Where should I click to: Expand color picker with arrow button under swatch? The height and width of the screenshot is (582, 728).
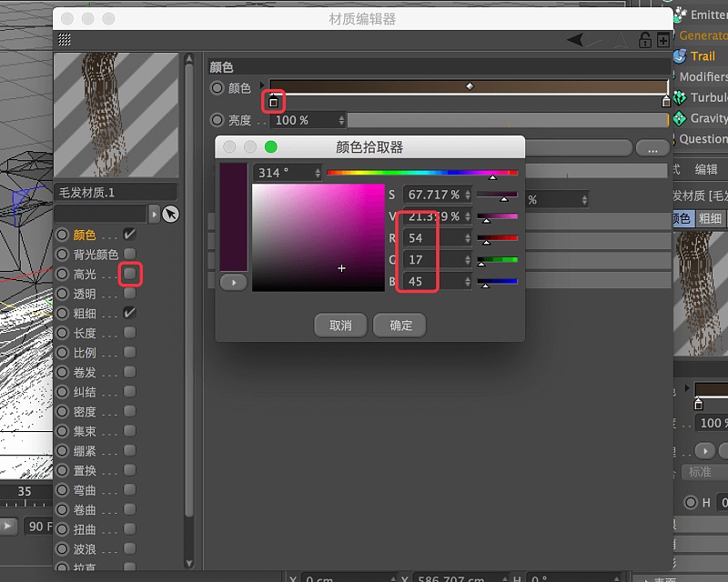(x=234, y=282)
